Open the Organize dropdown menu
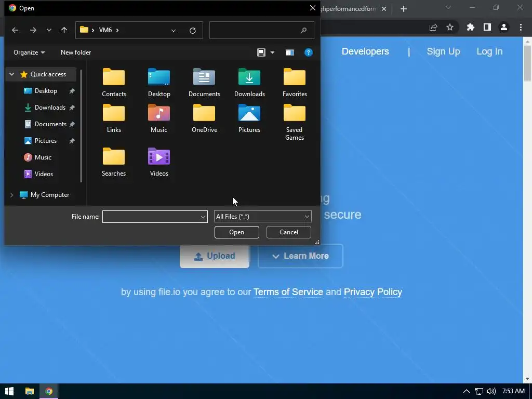Screen dimensions: 532x399 pyautogui.click(x=29, y=52)
